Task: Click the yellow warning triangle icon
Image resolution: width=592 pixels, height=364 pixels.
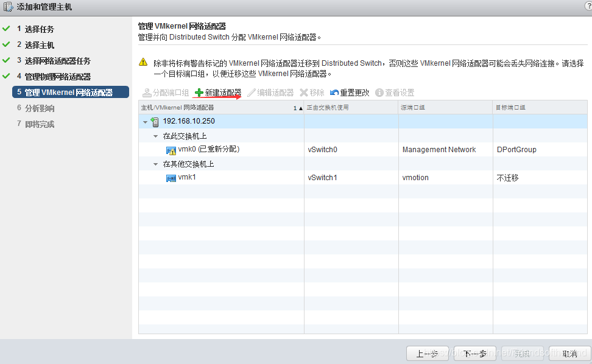Action: coord(143,62)
